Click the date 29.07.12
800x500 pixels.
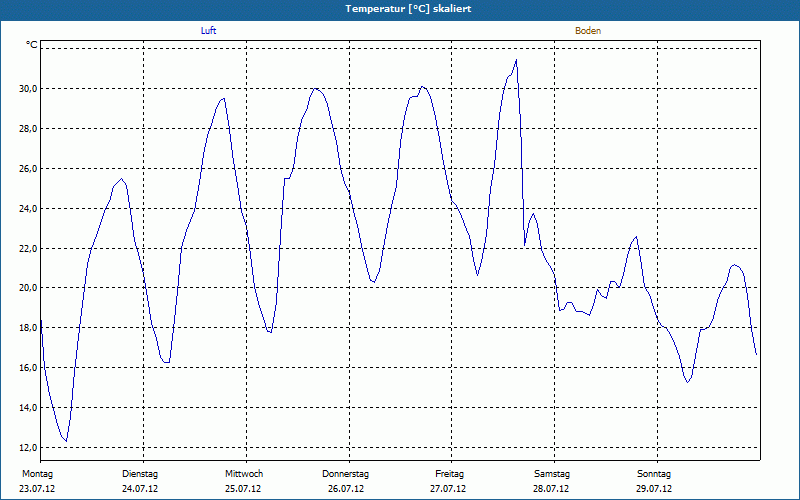(x=654, y=489)
